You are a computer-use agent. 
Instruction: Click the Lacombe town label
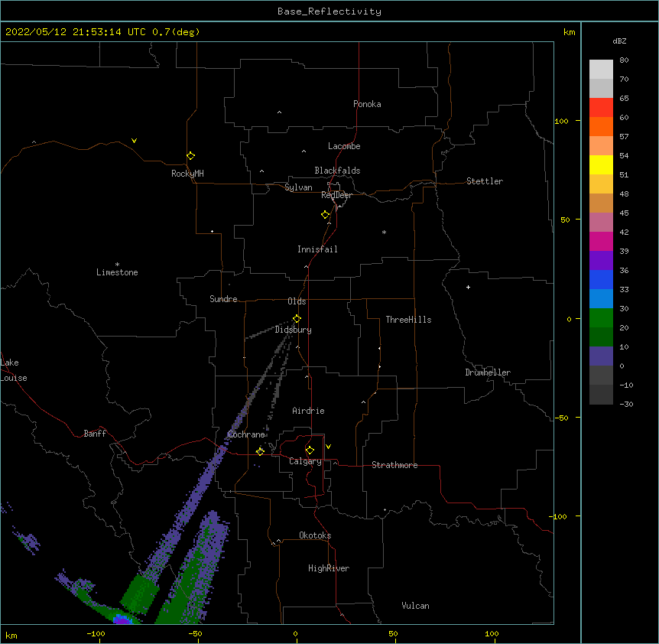point(344,146)
